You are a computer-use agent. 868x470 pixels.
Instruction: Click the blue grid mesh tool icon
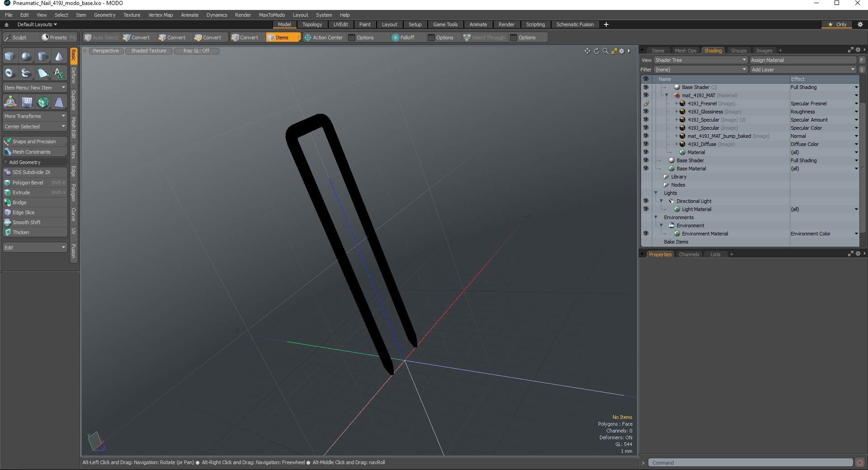27,102
